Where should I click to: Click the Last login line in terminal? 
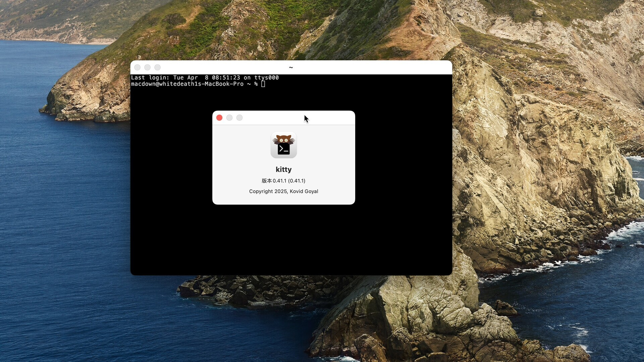[x=205, y=77]
